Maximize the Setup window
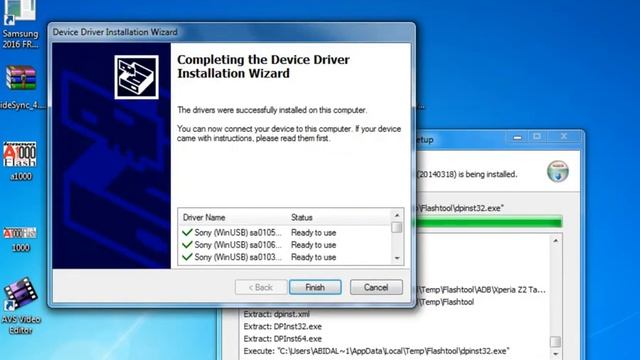 pyautogui.click(x=537, y=137)
